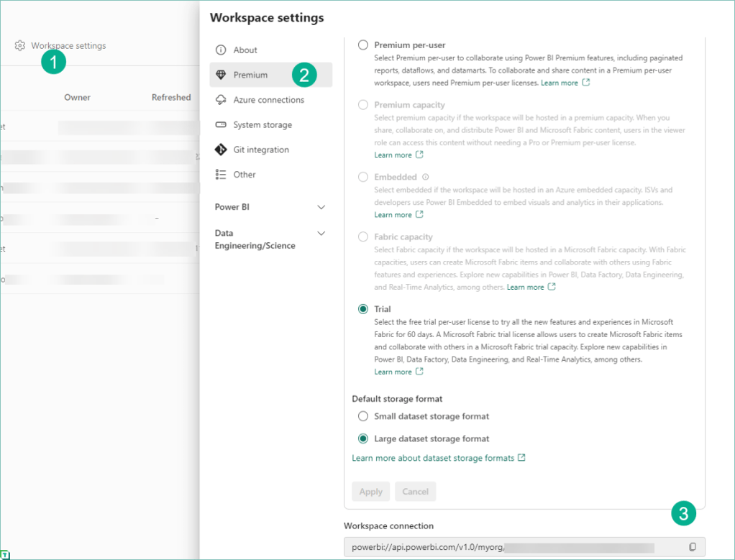
Task: Click the Cancel button
Action: click(415, 492)
